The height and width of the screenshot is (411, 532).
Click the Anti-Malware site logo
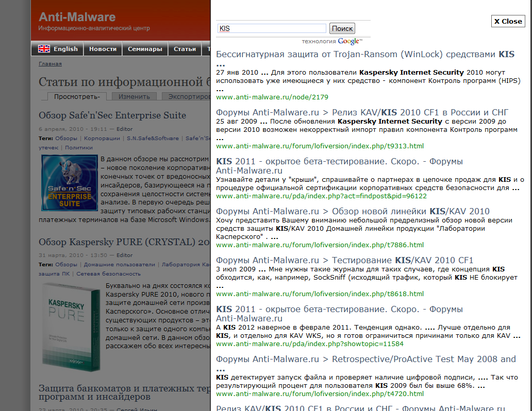click(77, 17)
